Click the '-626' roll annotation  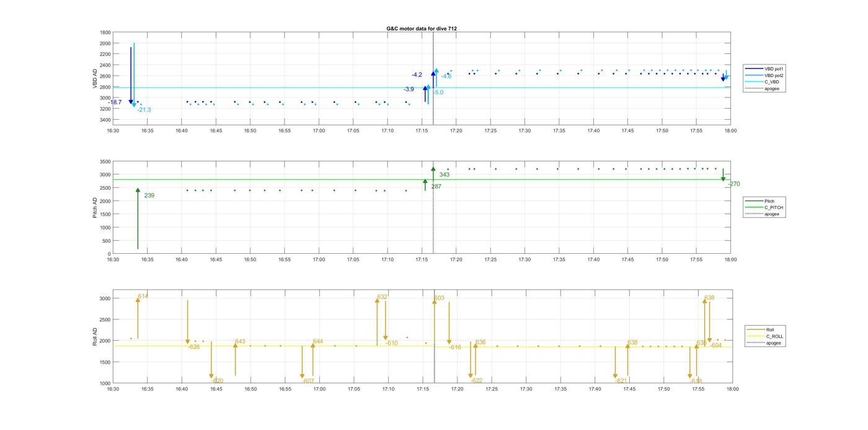[194, 347]
